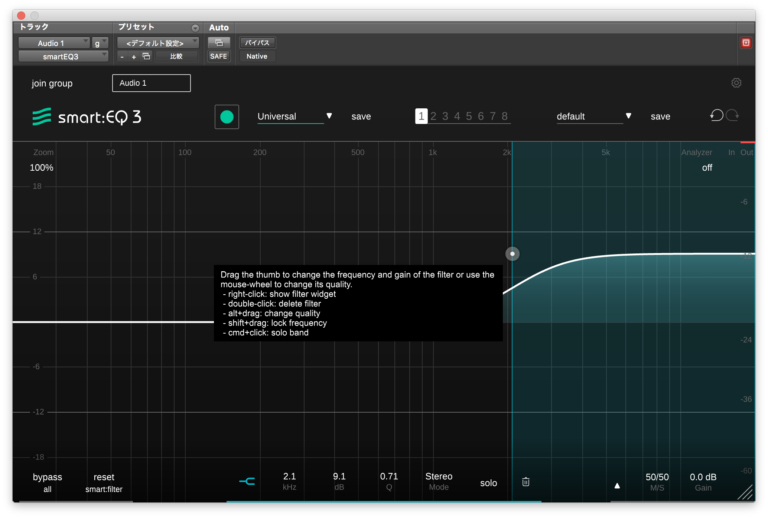The image size is (768, 518).
Task: Open the smartEQ3 plugin selector dropdown
Action: [63, 56]
